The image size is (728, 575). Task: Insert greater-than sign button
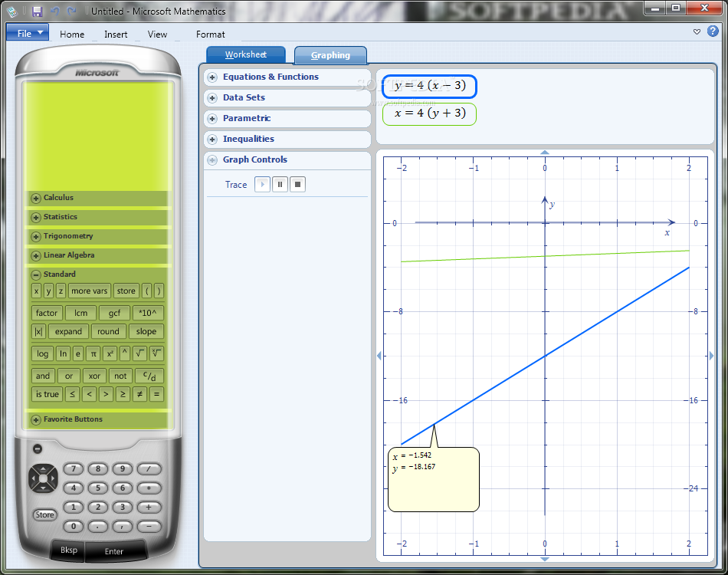106,394
